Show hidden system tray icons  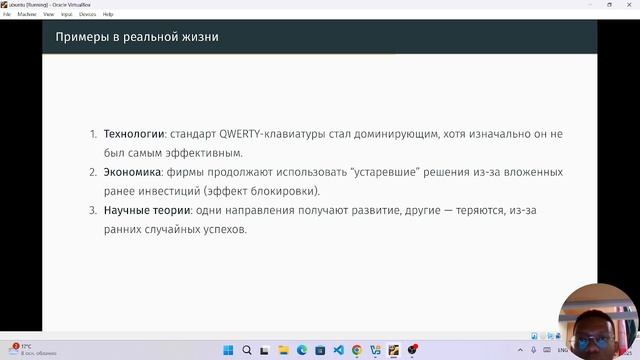coord(520,350)
